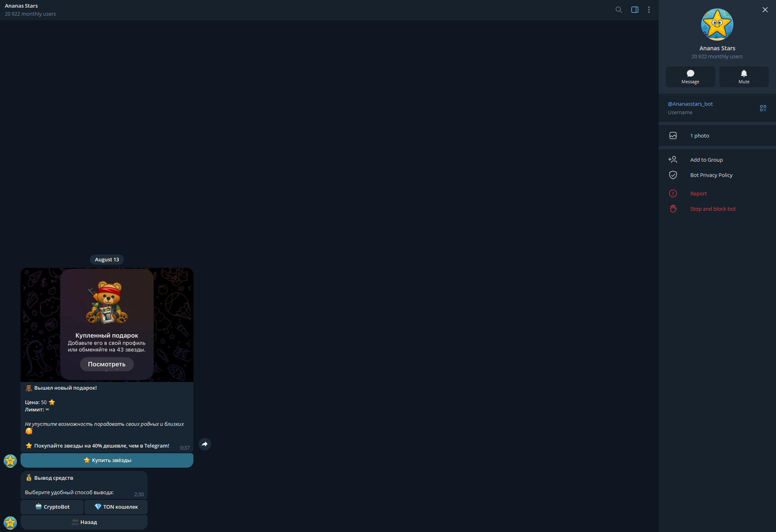Click the Выберите удобный способ вывода: text
The height and width of the screenshot is (532, 776).
point(69,492)
